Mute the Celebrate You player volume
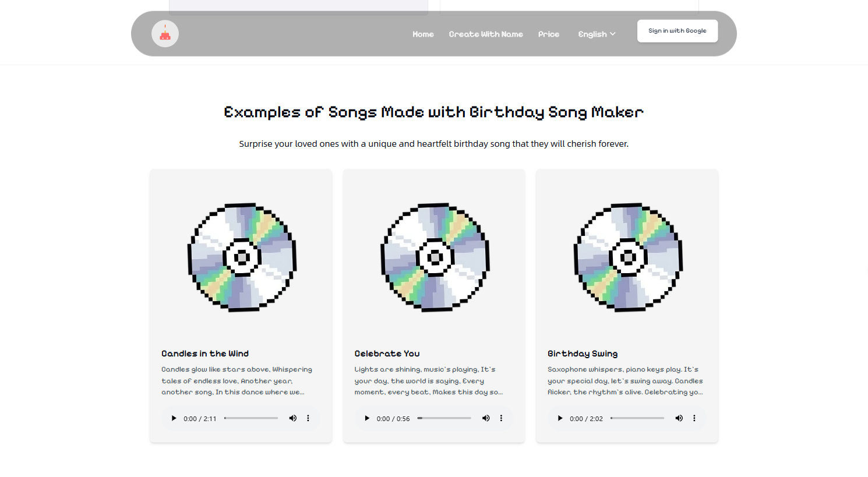 click(486, 418)
